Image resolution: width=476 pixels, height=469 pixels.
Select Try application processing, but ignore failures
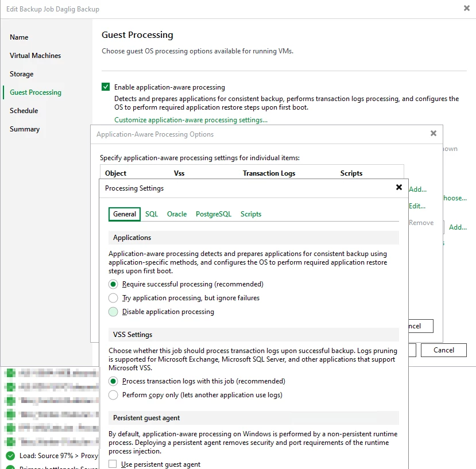pos(113,298)
